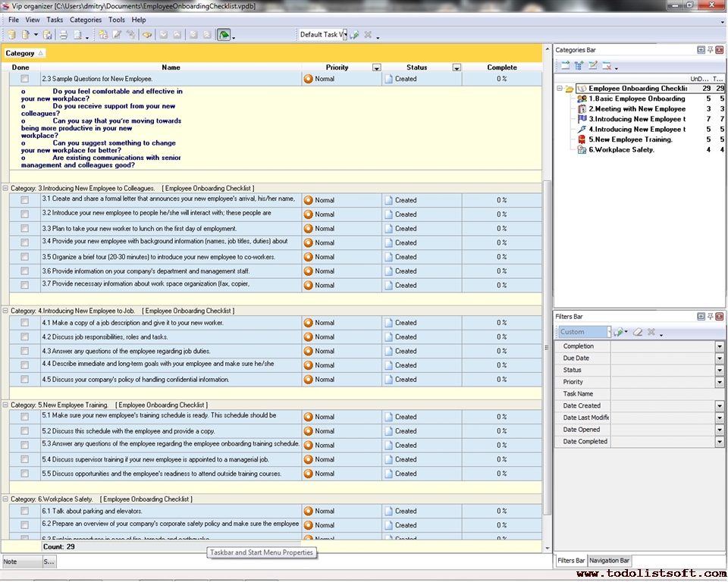This screenshot has width=728, height=582.
Task: Mark task 4.1 as done
Action: [25, 323]
